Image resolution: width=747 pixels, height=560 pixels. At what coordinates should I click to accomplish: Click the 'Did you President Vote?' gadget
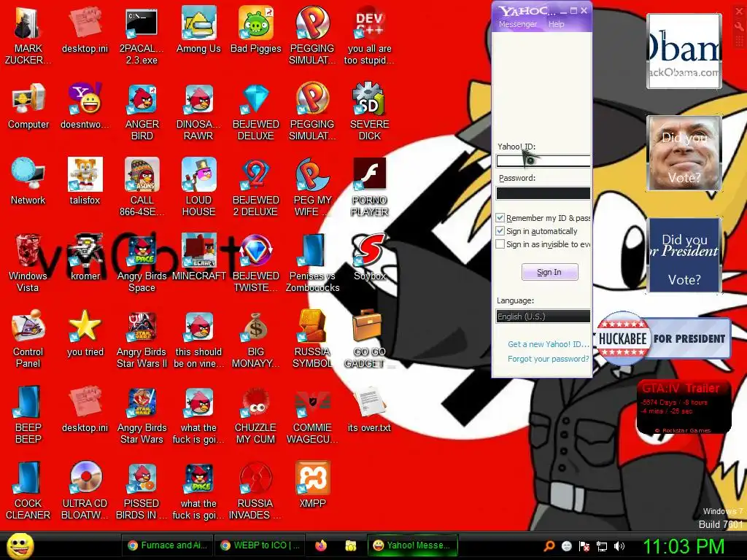click(684, 255)
